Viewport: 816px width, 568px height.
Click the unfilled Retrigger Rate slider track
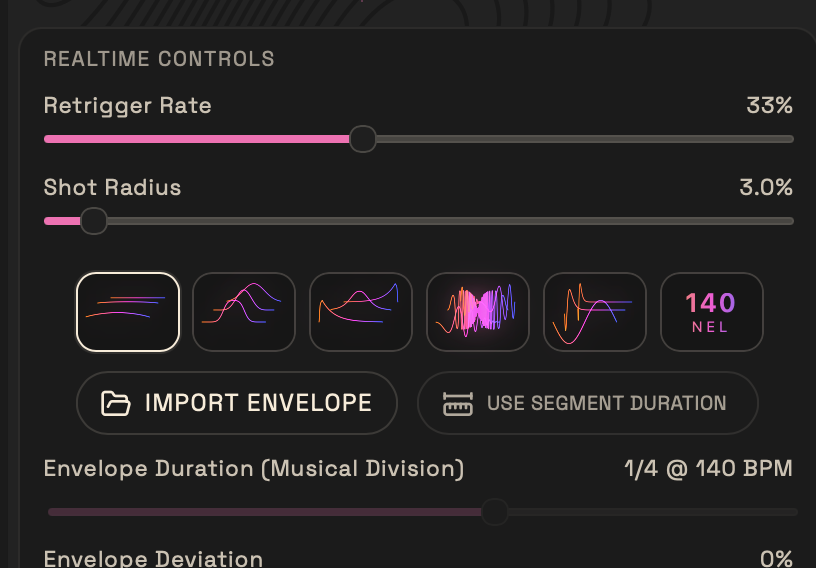[580, 139]
